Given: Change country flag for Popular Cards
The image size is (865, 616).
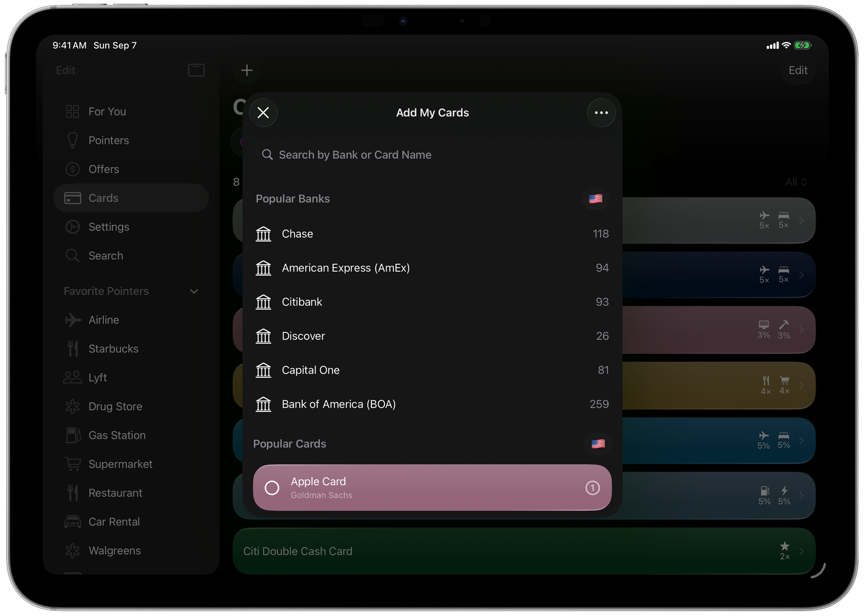Looking at the screenshot, I should 598,444.
